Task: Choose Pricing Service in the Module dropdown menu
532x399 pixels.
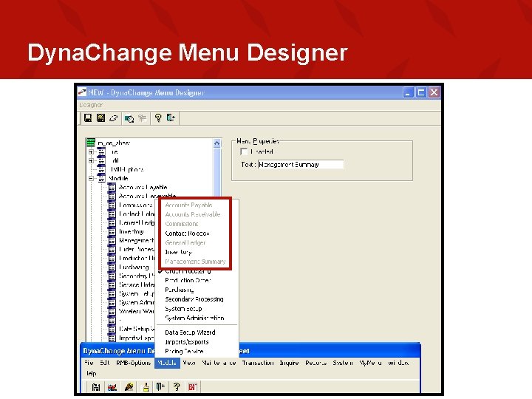Action: click(x=184, y=351)
